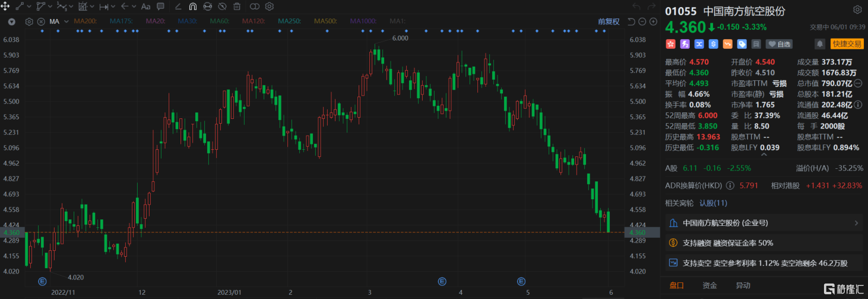Zoom in the chart with plus
This screenshot has height=299, width=868.
click(653, 21)
